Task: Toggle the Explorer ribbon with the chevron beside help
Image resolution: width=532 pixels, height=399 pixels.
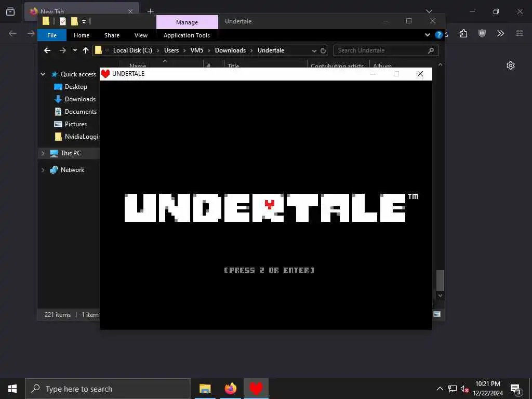Action: click(428, 35)
